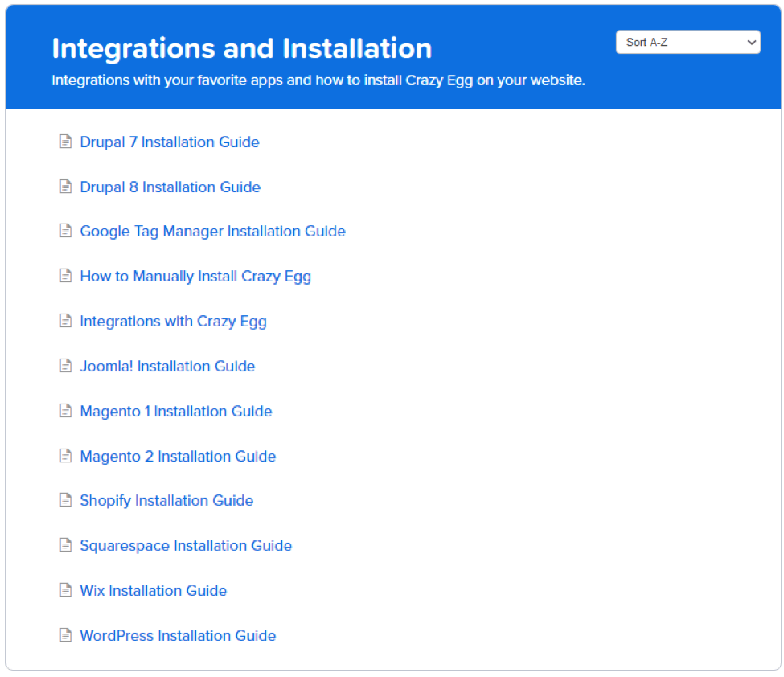Open Joomla! Installation Guide link
The image size is (784, 677).
tap(167, 367)
